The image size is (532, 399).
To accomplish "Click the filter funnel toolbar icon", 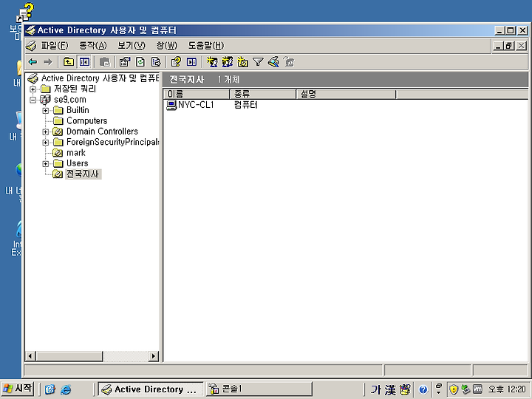I will click(x=258, y=62).
